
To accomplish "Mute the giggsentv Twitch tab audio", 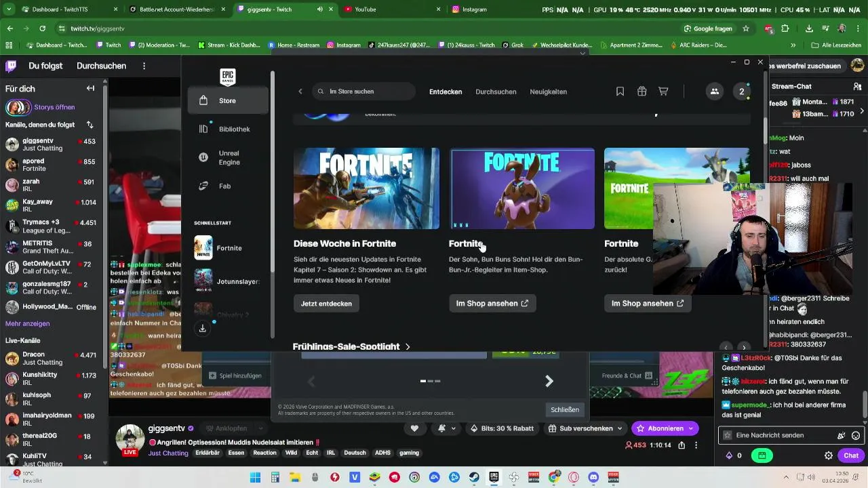I will tap(320, 9).
